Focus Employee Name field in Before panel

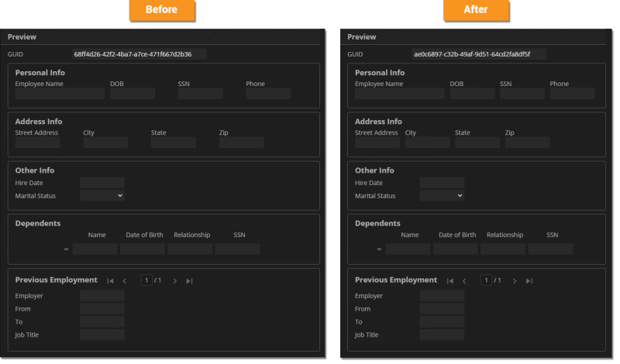(60, 94)
